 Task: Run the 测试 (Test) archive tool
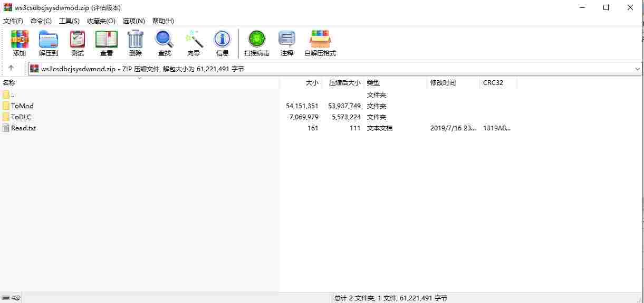(78, 39)
